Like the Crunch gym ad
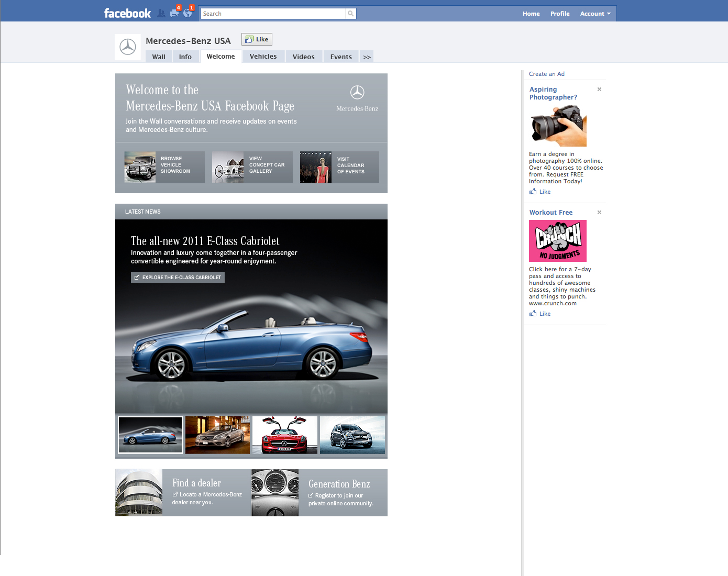This screenshot has height=576, width=728. pyautogui.click(x=540, y=314)
